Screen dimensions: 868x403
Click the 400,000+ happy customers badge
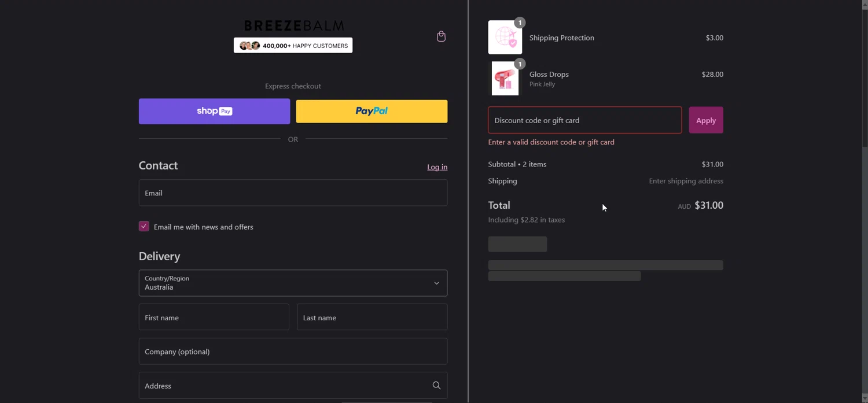pos(293,46)
